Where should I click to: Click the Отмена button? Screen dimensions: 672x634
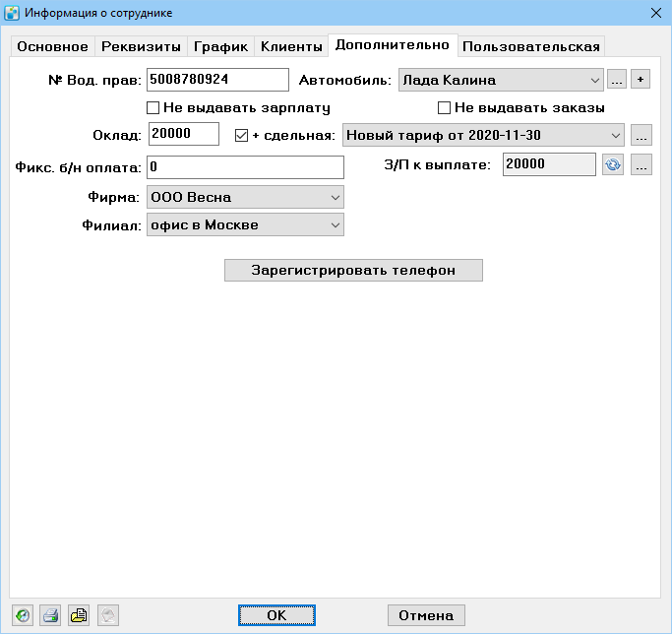pos(426,615)
